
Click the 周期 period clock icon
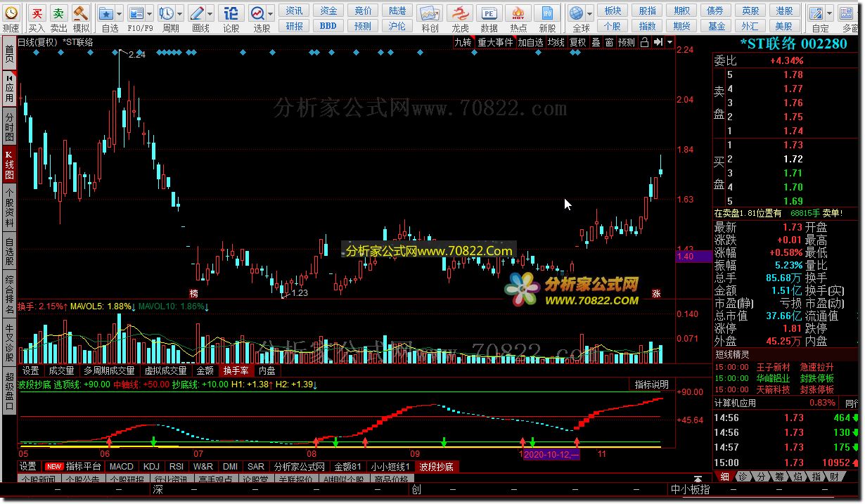[167, 13]
